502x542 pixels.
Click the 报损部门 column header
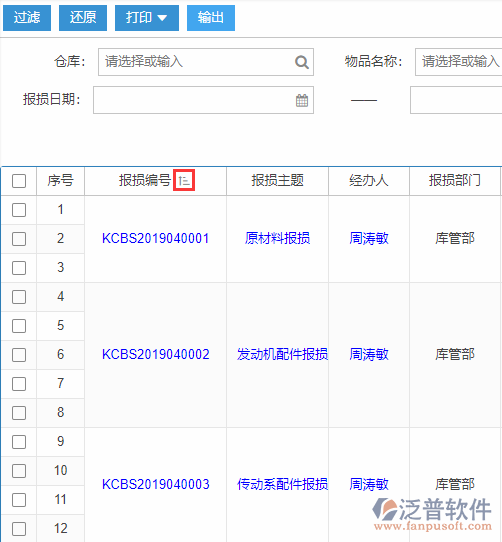click(x=455, y=181)
